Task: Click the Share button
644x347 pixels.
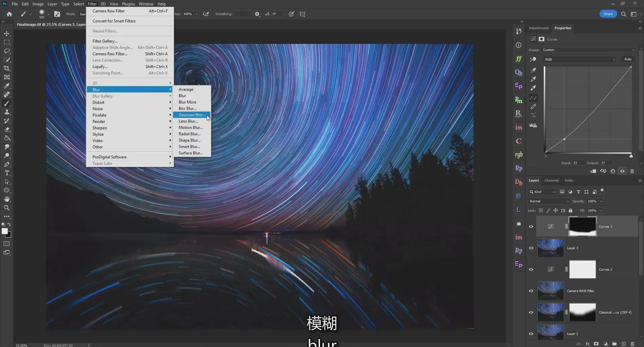Action: 608,14
